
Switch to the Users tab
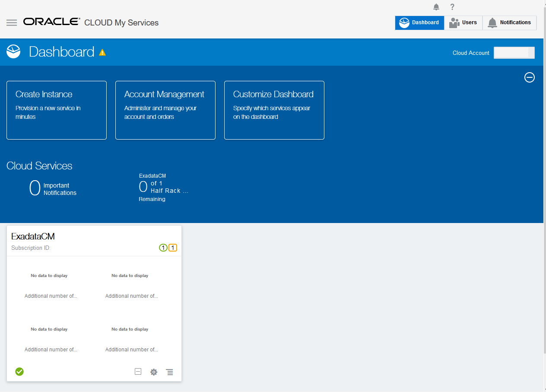point(463,22)
